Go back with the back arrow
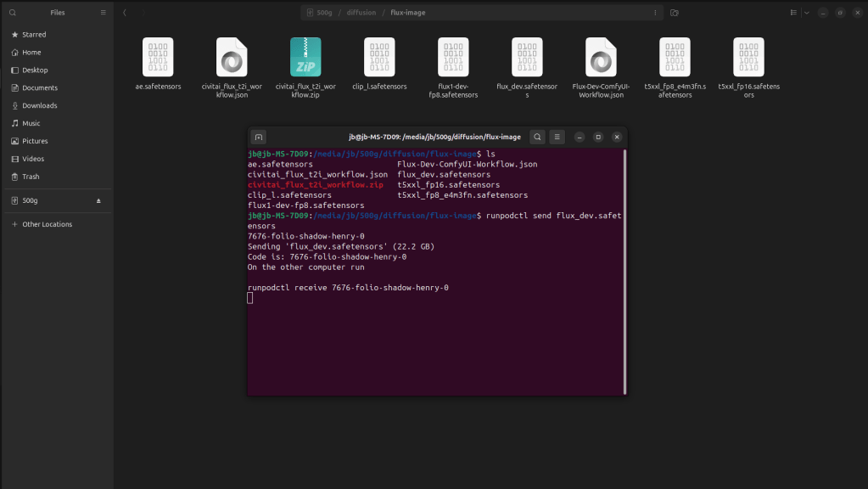The image size is (868, 489). 126,13
